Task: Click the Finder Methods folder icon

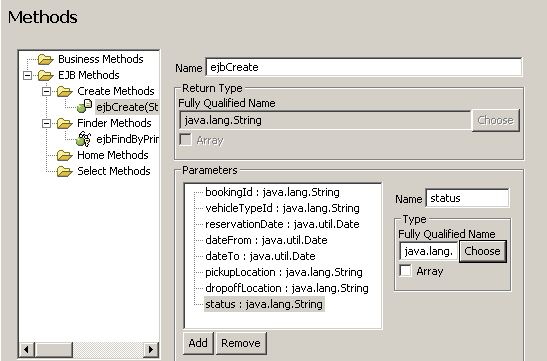Action: point(65,123)
